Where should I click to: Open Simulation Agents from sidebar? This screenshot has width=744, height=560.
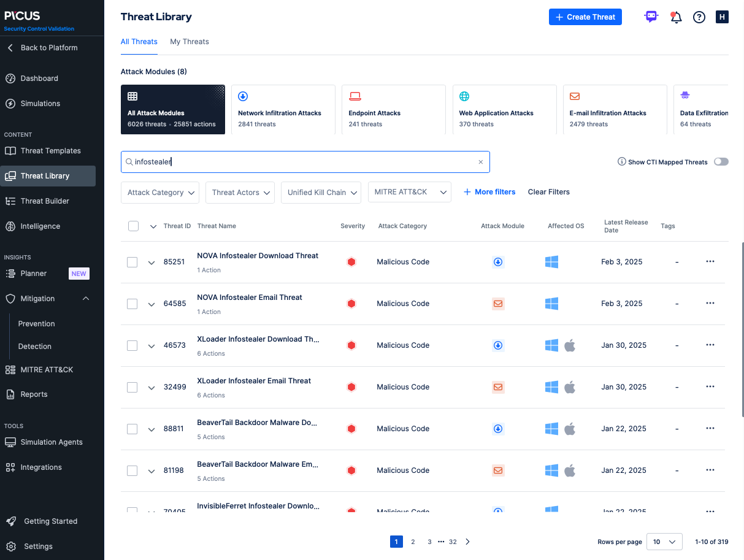click(51, 442)
